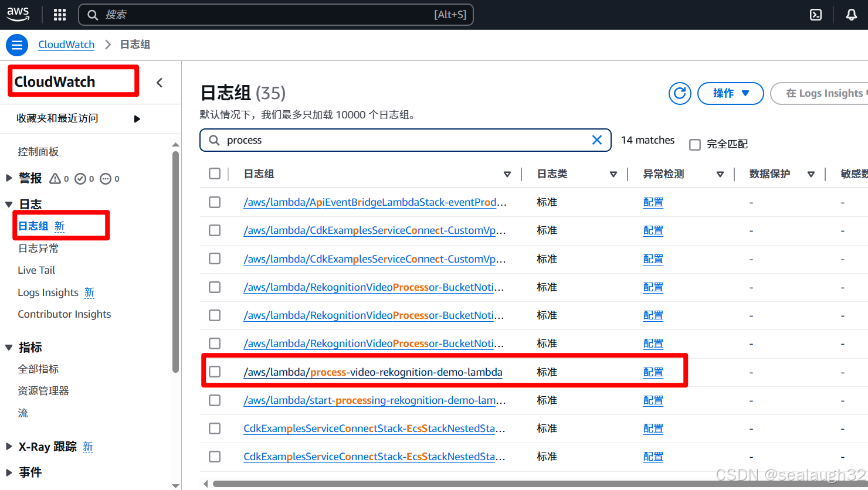This screenshot has width=868, height=490.
Task: Click the 14 matches text
Action: click(647, 140)
